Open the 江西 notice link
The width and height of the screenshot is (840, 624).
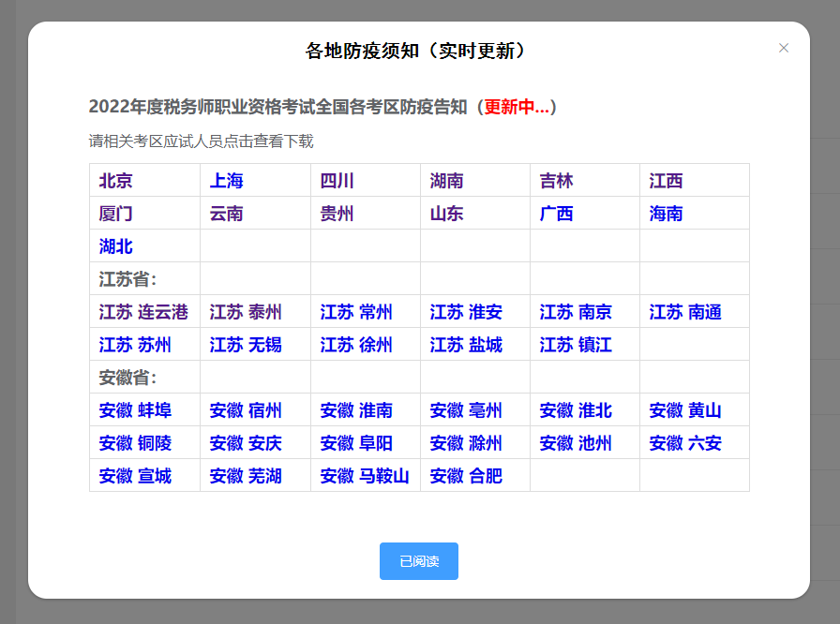click(x=665, y=181)
